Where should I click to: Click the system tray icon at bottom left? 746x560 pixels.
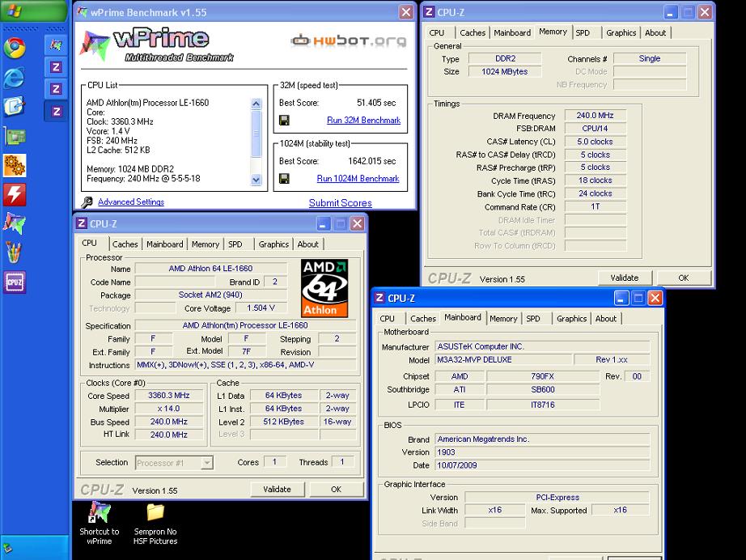click(x=8, y=549)
